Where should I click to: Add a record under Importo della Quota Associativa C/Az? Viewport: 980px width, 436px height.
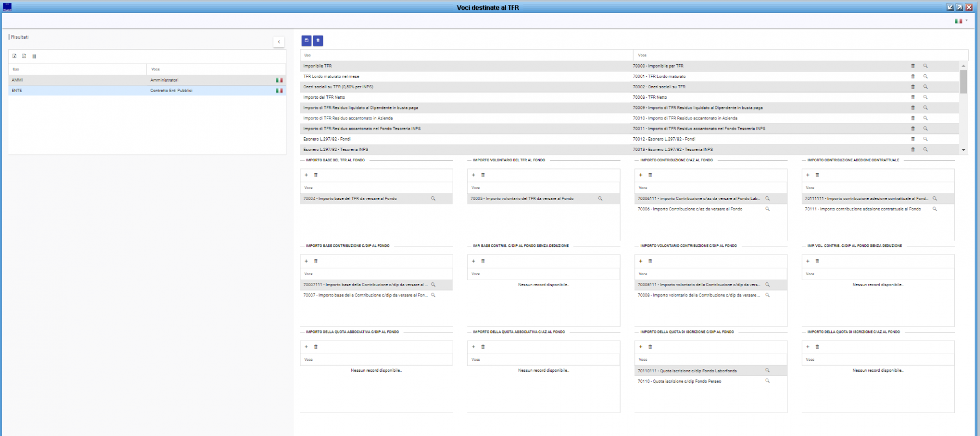coord(473,347)
